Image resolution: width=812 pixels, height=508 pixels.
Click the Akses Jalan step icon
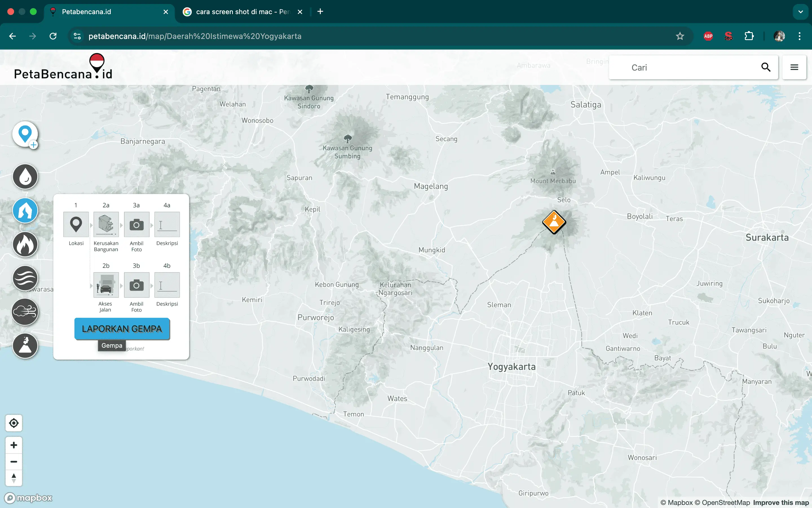tap(106, 285)
